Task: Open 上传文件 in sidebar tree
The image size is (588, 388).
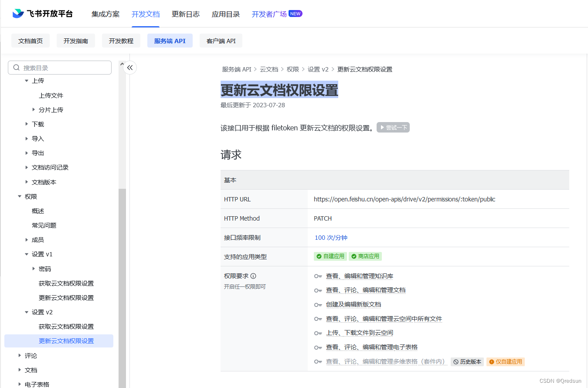Action: tap(51, 95)
